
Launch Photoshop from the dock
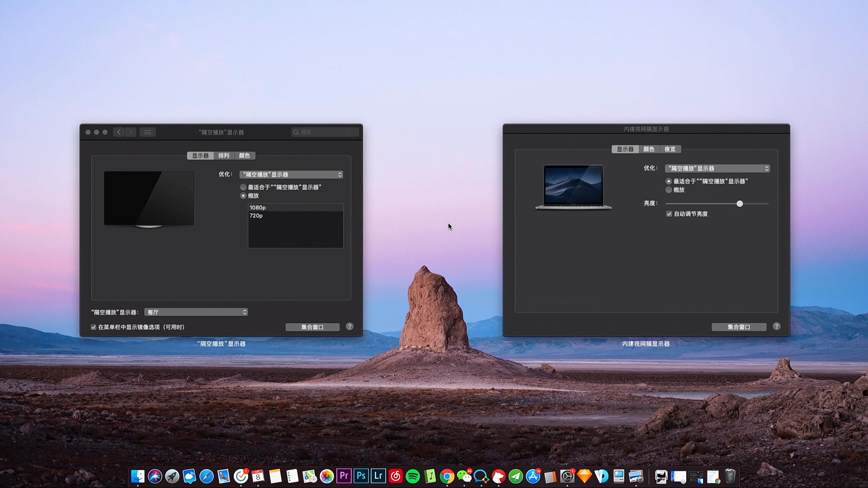click(x=361, y=476)
